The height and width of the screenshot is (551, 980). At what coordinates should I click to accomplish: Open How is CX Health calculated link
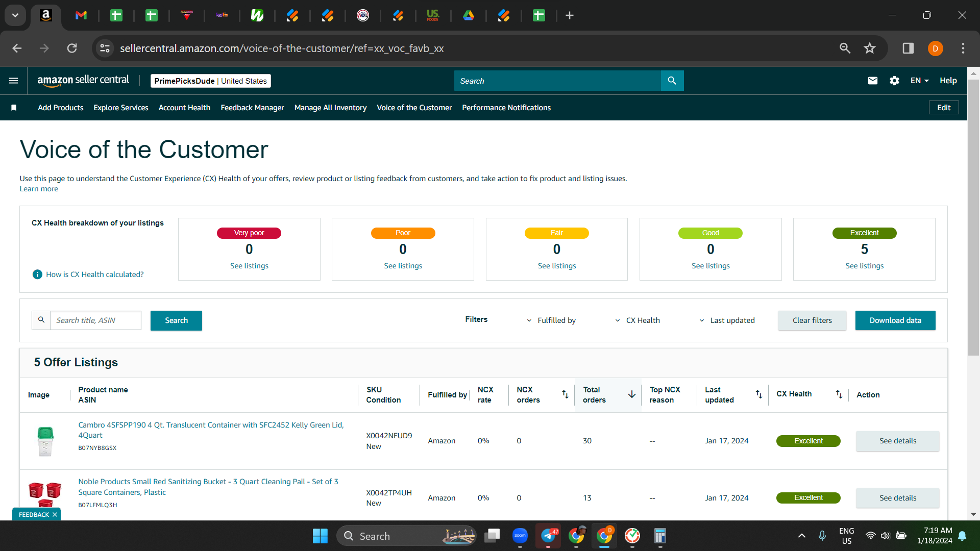click(x=95, y=274)
